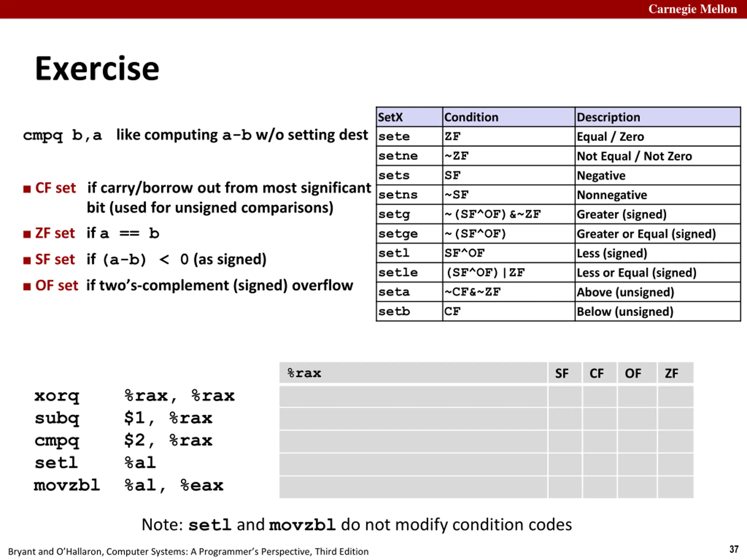
Task: Click the 'OF' header in lower table
Action: click(x=637, y=373)
